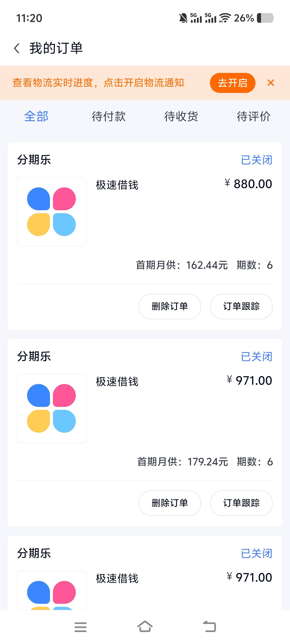Image resolution: width=290 pixels, height=644 pixels.
Task: Tap the partially visible third order thumbnail
Action: pyautogui.click(x=52, y=590)
